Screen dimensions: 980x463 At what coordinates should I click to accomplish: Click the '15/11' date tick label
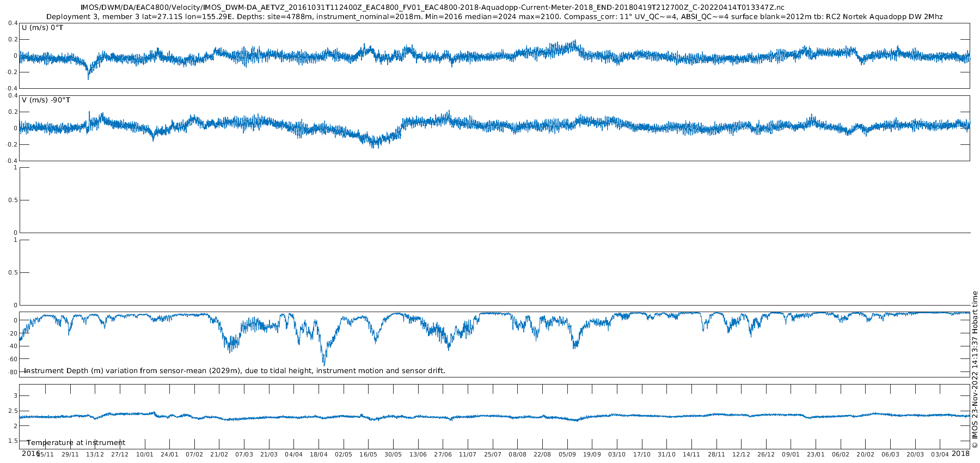[x=45, y=454]
